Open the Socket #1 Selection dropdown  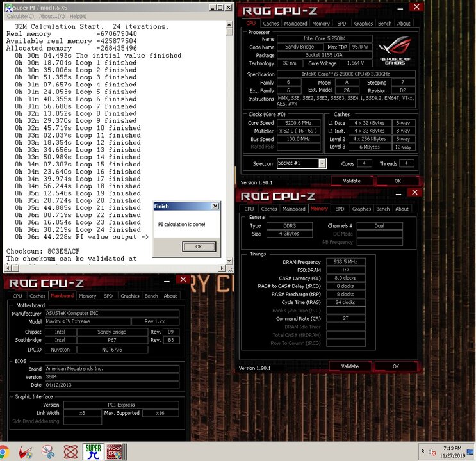322,163
